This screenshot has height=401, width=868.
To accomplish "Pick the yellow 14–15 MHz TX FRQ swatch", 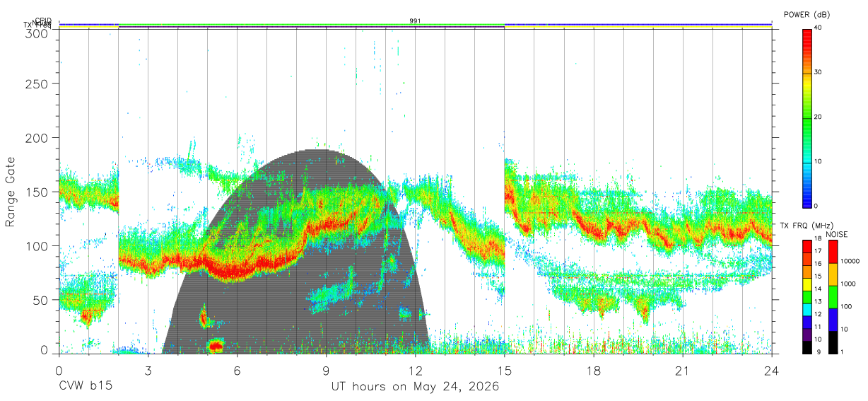I will click(x=807, y=284).
